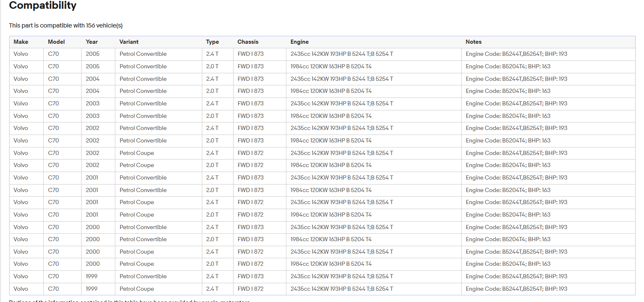Image resolution: width=644 pixels, height=302 pixels.
Task: Click "2.0 T" in the 2003 Petrol Convertible row
Action: click(212, 116)
